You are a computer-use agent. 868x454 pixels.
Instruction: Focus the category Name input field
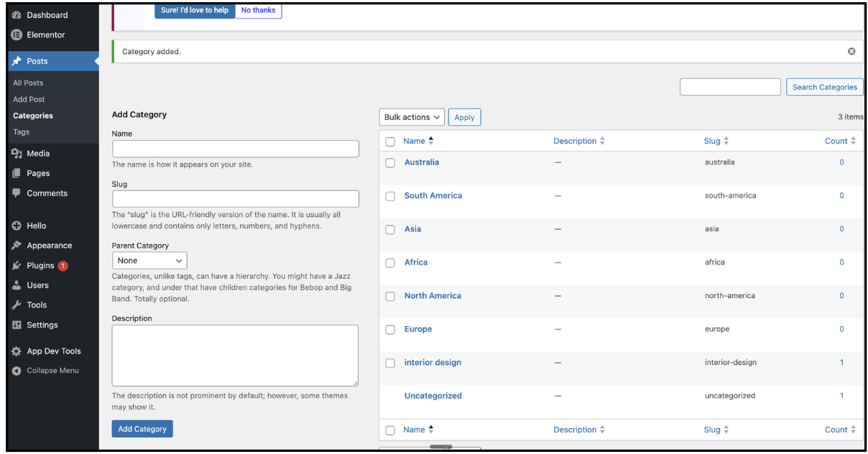click(235, 149)
